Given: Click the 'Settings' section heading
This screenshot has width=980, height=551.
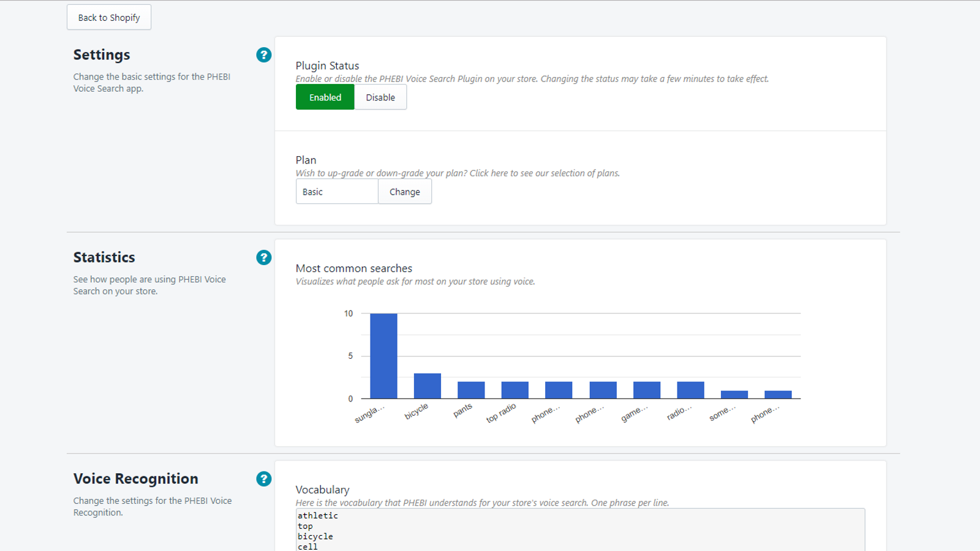Looking at the screenshot, I should click(x=102, y=55).
